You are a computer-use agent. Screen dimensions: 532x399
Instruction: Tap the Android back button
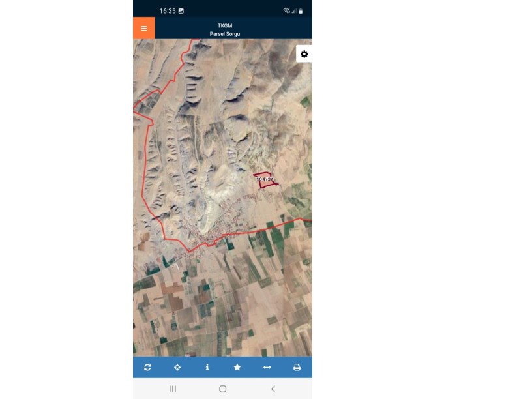pyautogui.click(x=273, y=389)
